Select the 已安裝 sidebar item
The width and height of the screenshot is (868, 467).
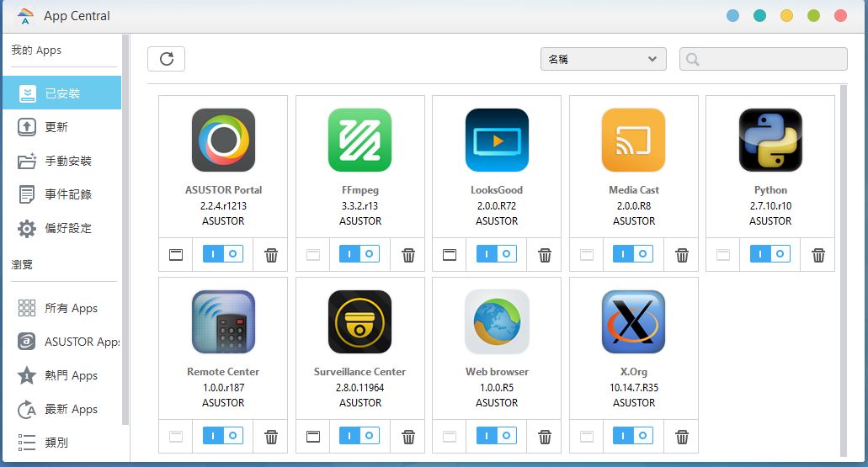[x=62, y=93]
